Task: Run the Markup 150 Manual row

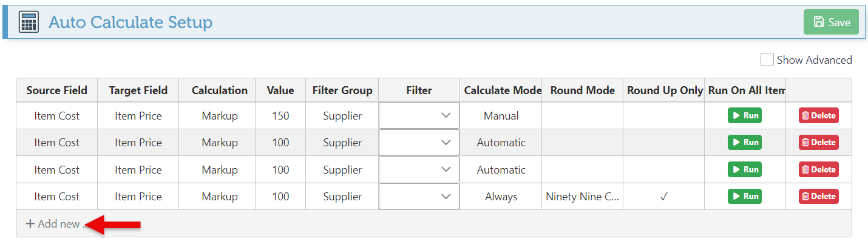Action: (744, 115)
